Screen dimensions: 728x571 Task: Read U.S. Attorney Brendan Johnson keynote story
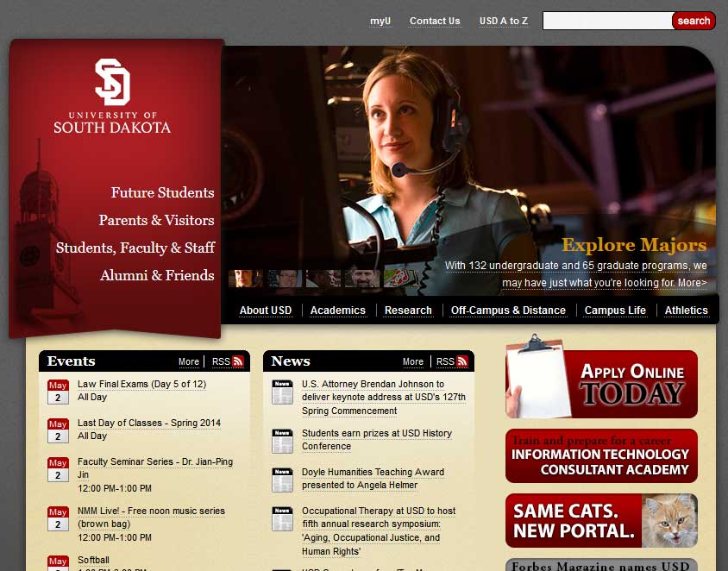(x=384, y=398)
